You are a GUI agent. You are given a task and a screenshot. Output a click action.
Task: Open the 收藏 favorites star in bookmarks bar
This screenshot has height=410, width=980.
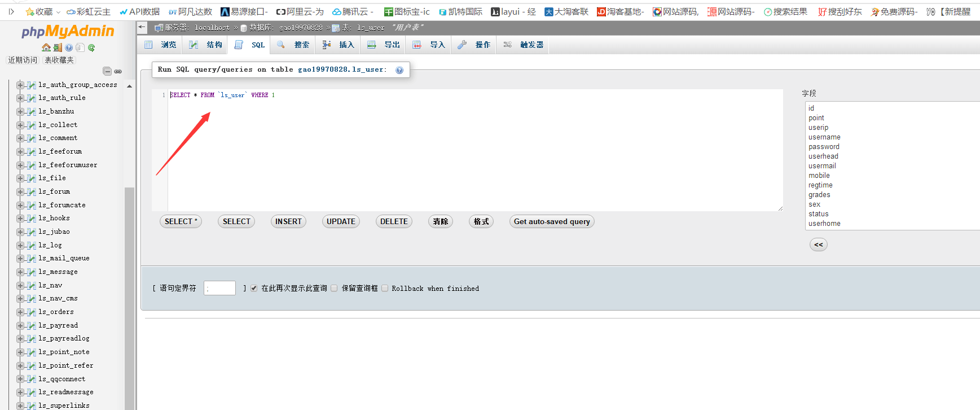tap(30, 11)
